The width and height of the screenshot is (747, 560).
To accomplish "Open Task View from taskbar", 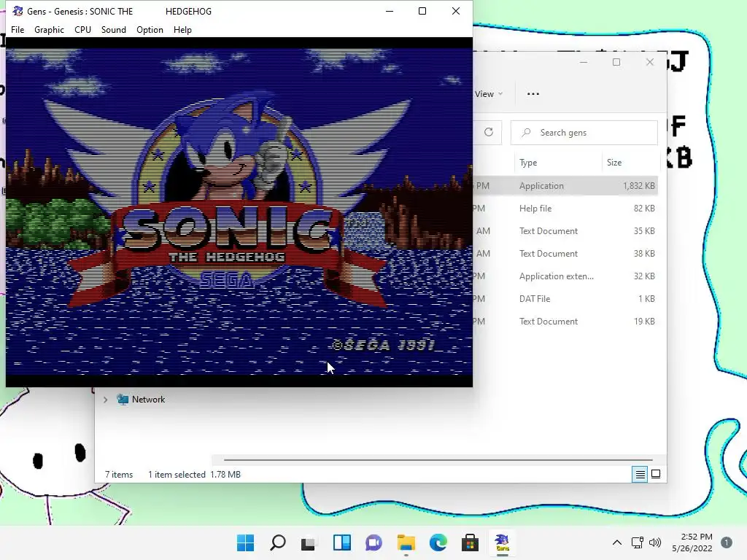I will pyautogui.click(x=309, y=542).
